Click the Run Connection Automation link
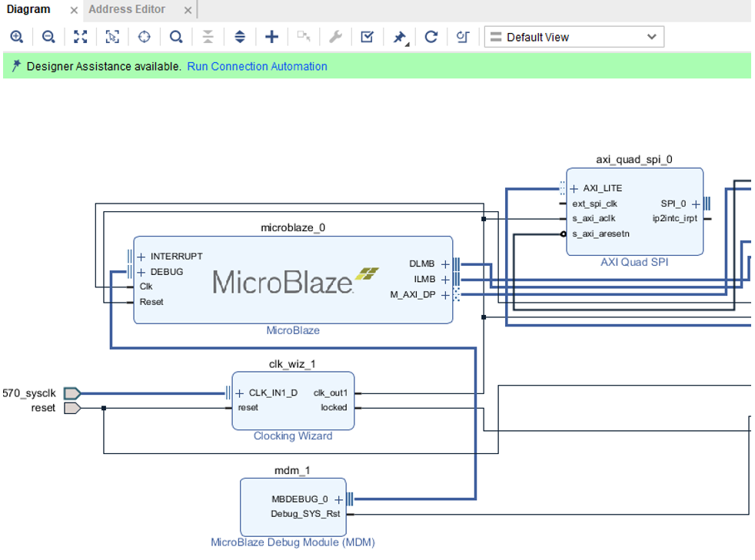Viewport: 755px width, 560px height. click(x=257, y=67)
